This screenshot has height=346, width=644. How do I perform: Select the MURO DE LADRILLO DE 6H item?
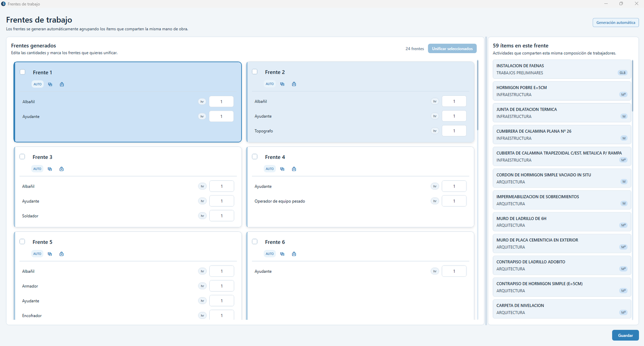coord(561,222)
